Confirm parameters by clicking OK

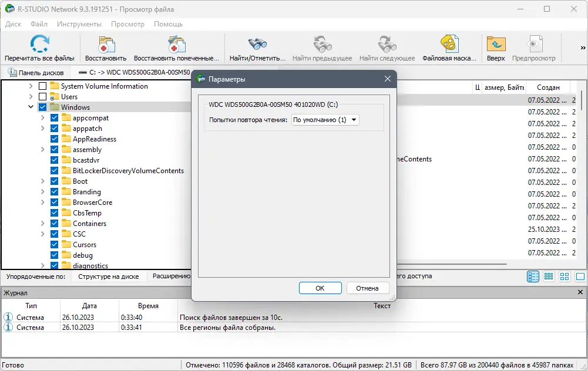pyautogui.click(x=320, y=288)
